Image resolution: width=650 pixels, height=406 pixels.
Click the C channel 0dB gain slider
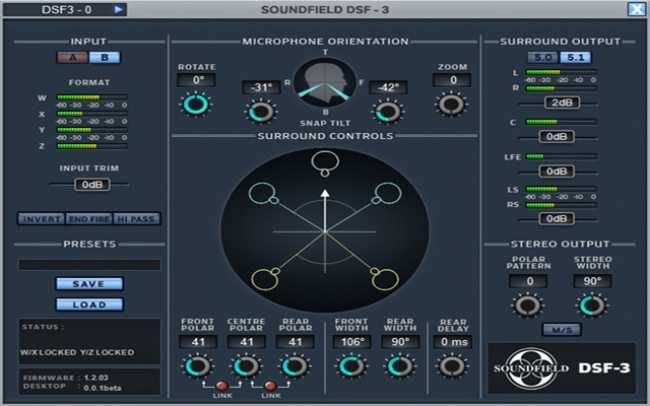coord(557,136)
